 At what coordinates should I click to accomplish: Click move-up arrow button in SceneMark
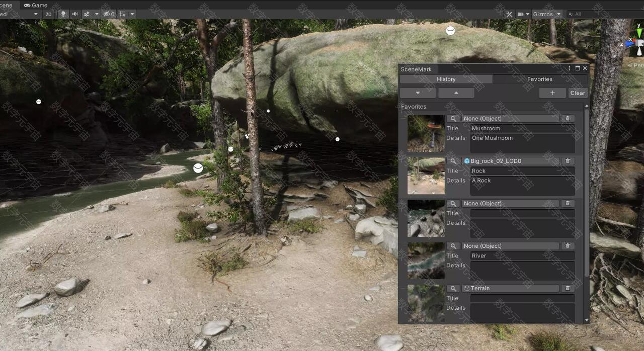point(456,93)
